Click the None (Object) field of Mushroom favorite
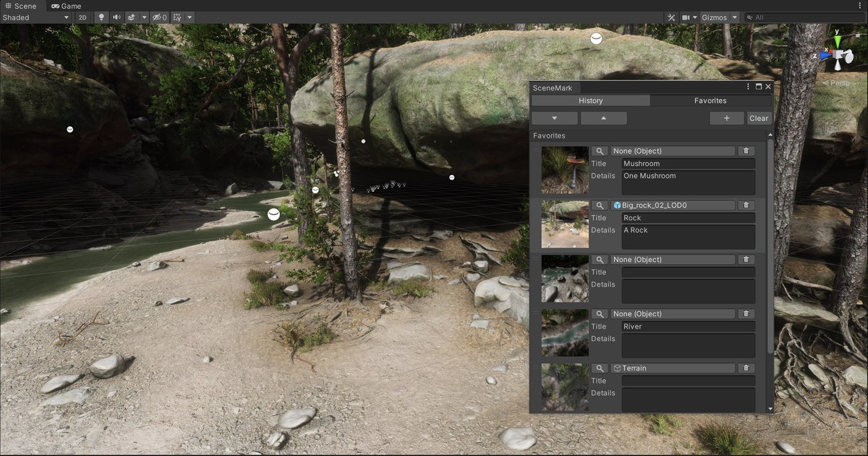 [x=673, y=151]
